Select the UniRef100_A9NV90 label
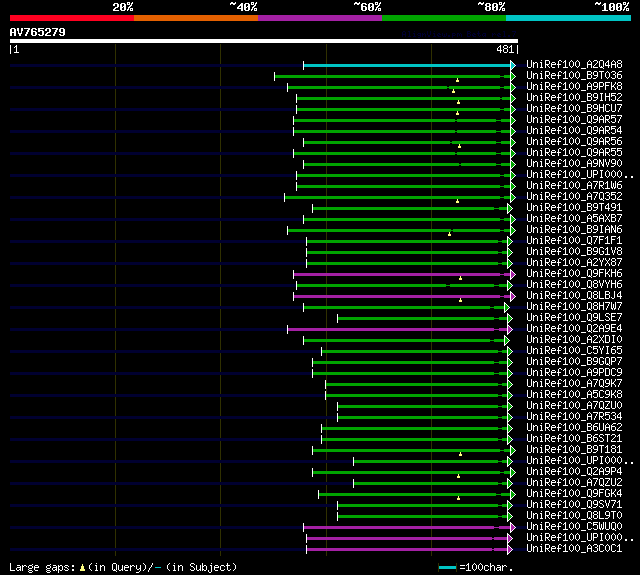This screenshot has height=575, width=640. (574, 164)
